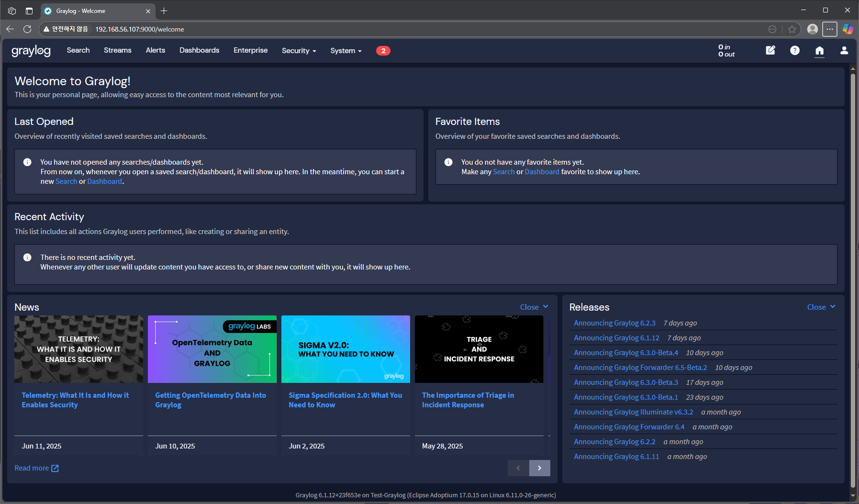Click the Sigma V2.0 news thumbnail
Image resolution: width=859 pixels, height=504 pixels.
click(346, 349)
